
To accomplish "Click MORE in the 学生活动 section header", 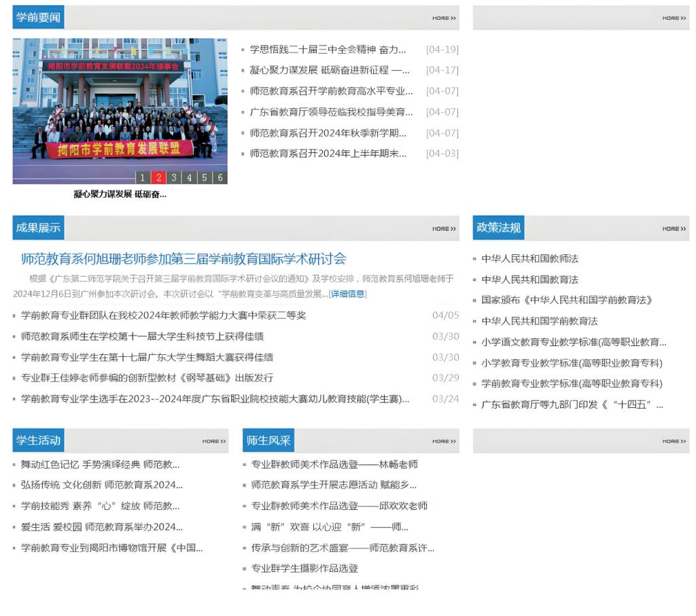I will pyautogui.click(x=213, y=441).
